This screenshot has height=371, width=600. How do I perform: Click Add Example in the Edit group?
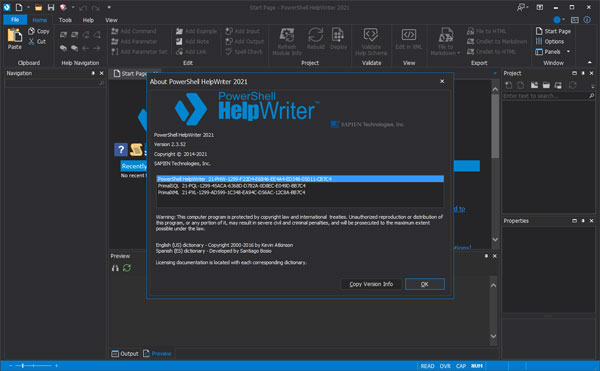pyautogui.click(x=196, y=31)
